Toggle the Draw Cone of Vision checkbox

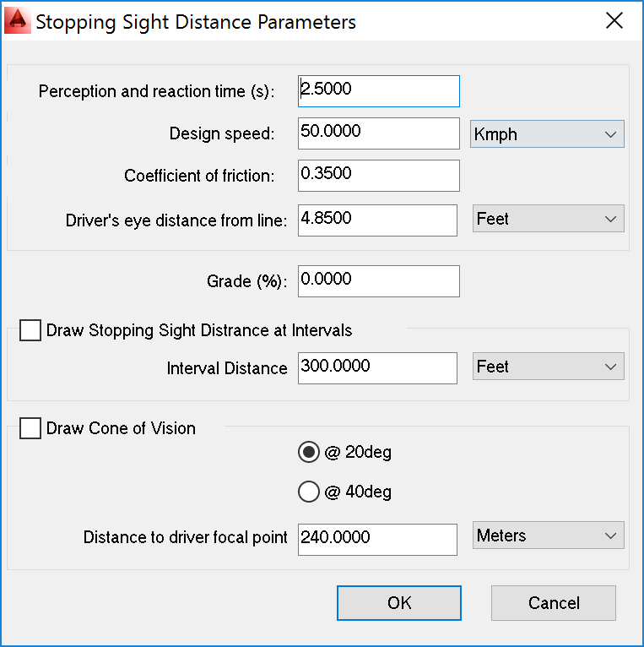[x=30, y=428]
